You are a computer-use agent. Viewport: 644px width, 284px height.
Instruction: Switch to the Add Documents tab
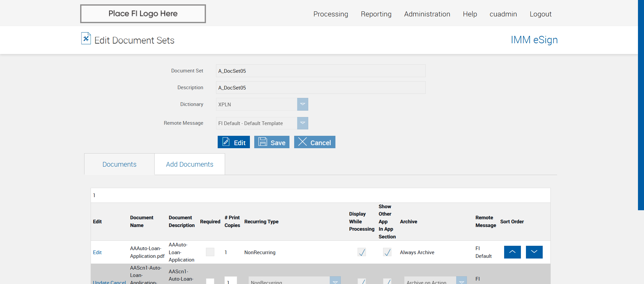pos(190,164)
